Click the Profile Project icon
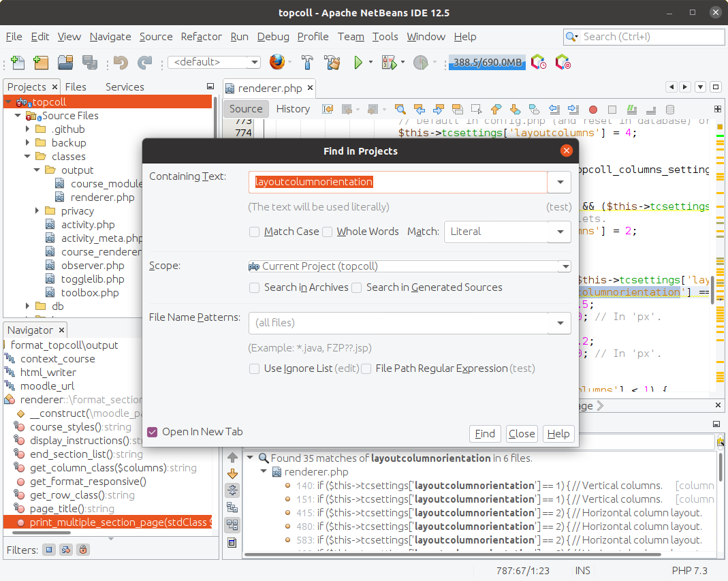The height and width of the screenshot is (581, 728). pyautogui.click(x=421, y=62)
